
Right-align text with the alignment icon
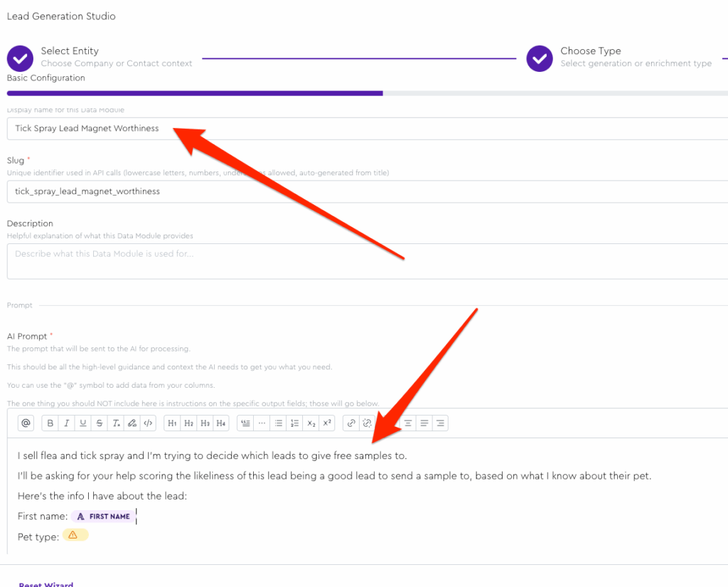click(441, 423)
